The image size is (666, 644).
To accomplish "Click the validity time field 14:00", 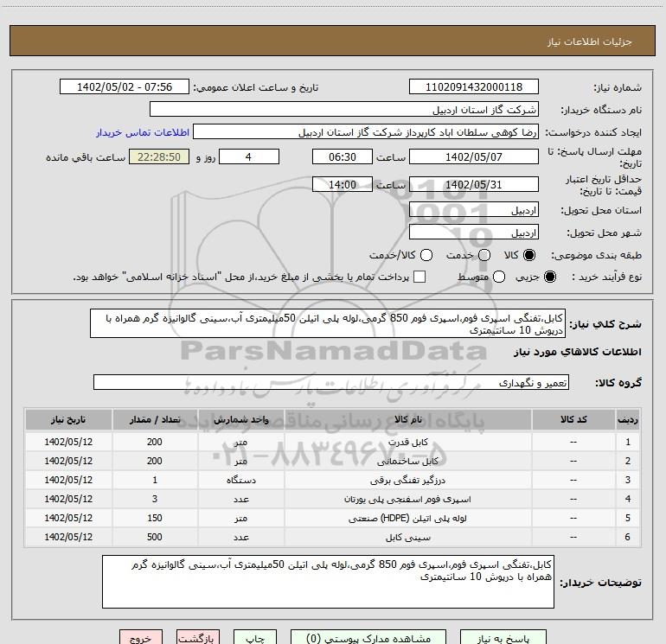I will point(343,185).
